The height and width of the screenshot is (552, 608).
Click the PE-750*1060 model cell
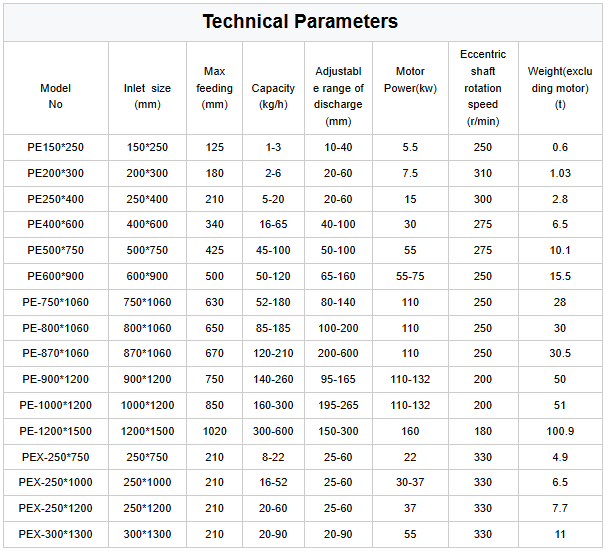(56, 302)
